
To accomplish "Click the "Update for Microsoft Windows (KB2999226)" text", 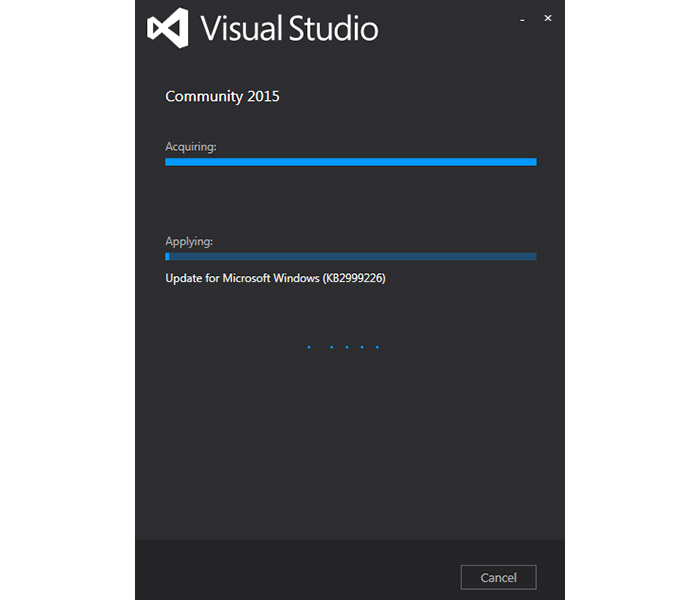I will click(x=275, y=278).
